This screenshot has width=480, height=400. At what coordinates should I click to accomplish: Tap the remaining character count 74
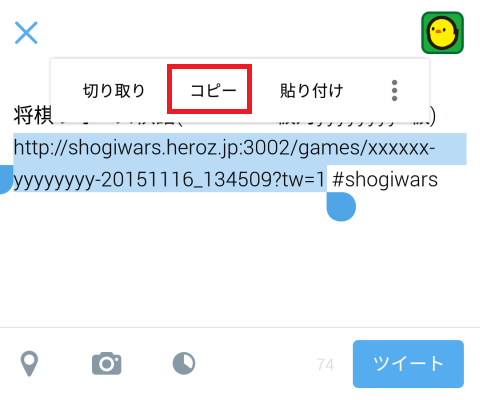325,365
